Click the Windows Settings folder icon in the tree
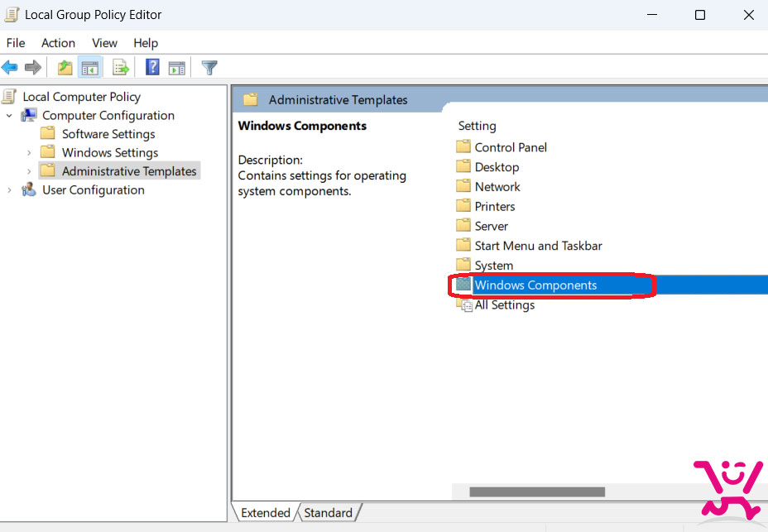The width and height of the screenshot is (768, 532). point(47,152)
